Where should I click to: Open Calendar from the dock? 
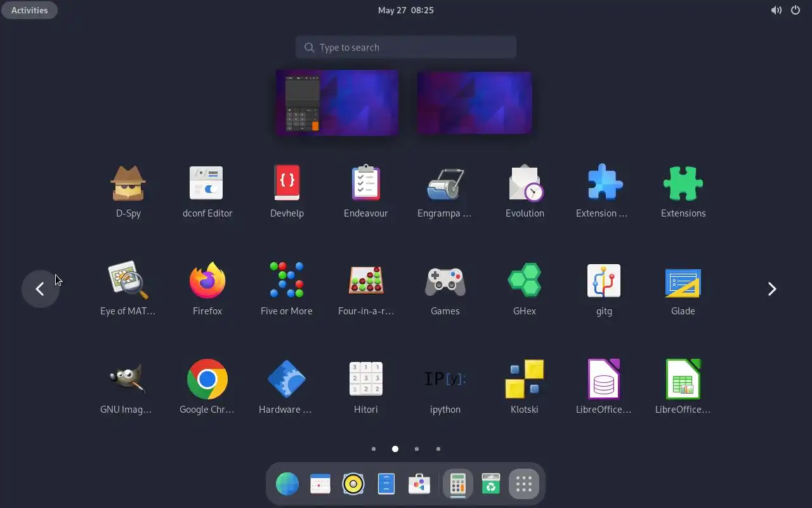tap(320, 484)
